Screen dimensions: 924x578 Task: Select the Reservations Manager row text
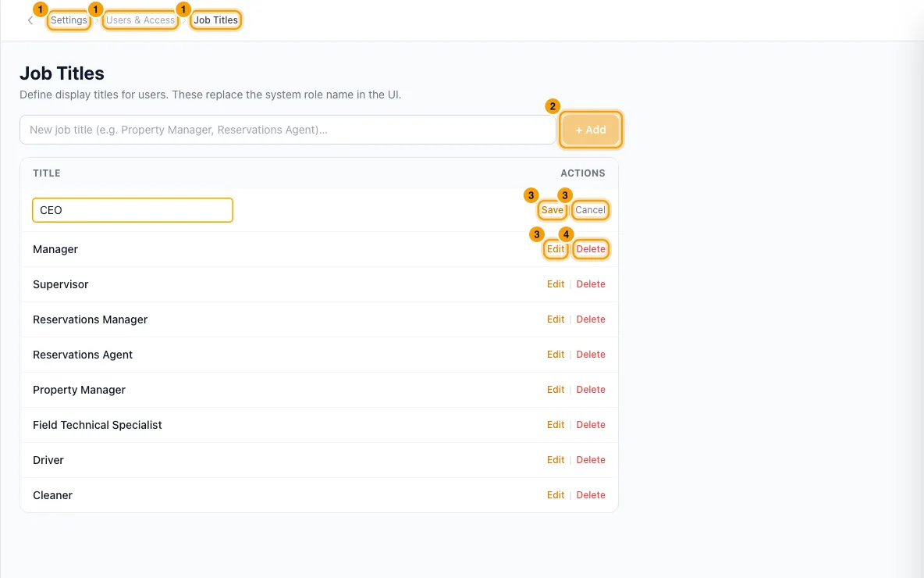click(91, 319)
